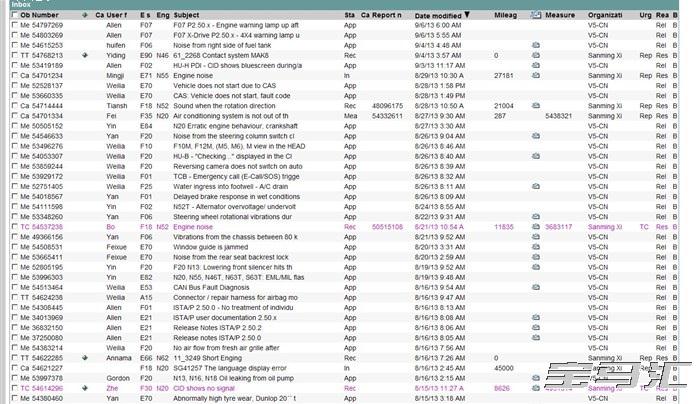Click the attachment icon in row 54546633

point(536,136)
